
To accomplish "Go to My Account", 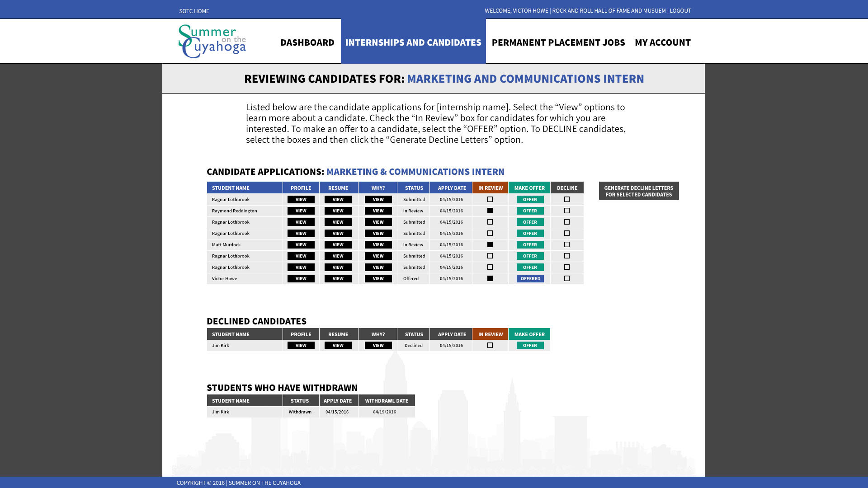I will pos(663,42).
